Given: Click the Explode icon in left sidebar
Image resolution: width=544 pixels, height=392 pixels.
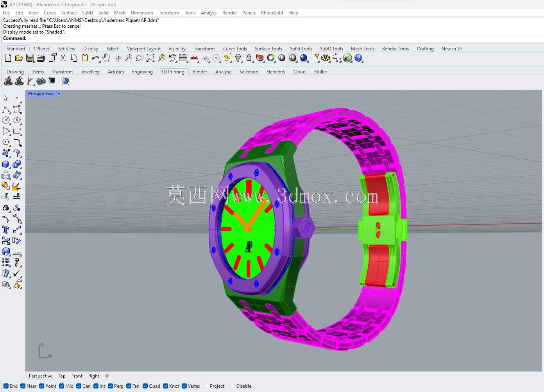Looking at the screenshot, I should click(17, 186).
